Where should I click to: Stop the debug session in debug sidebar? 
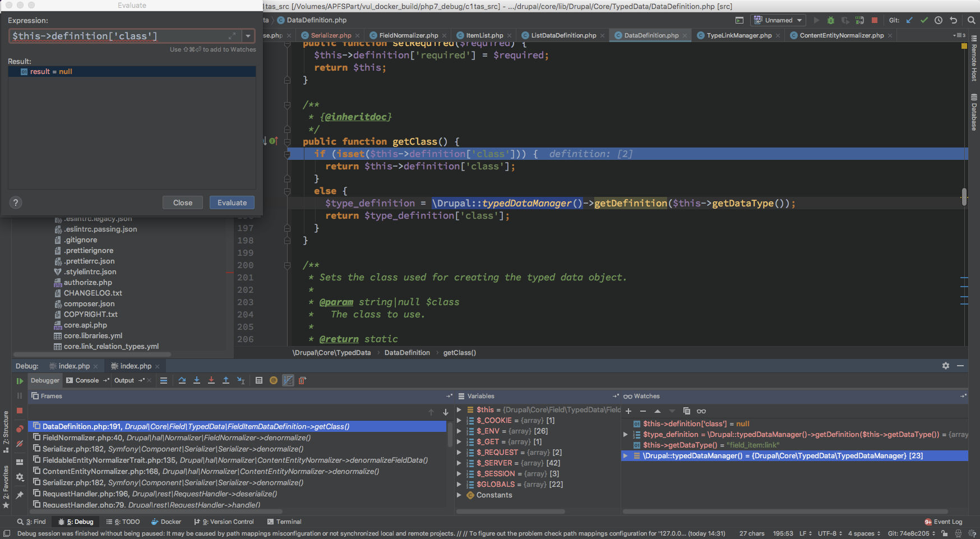[x=20, y=411]
